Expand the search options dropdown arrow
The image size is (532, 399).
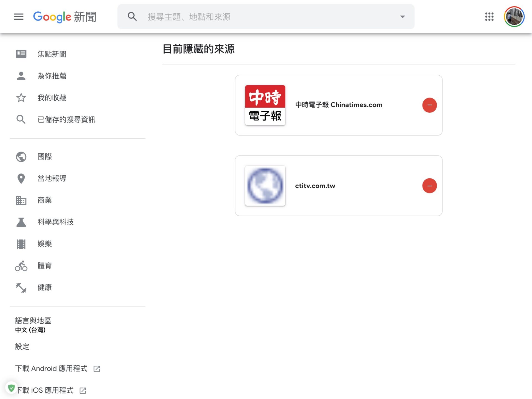click(x=403, y=17)
